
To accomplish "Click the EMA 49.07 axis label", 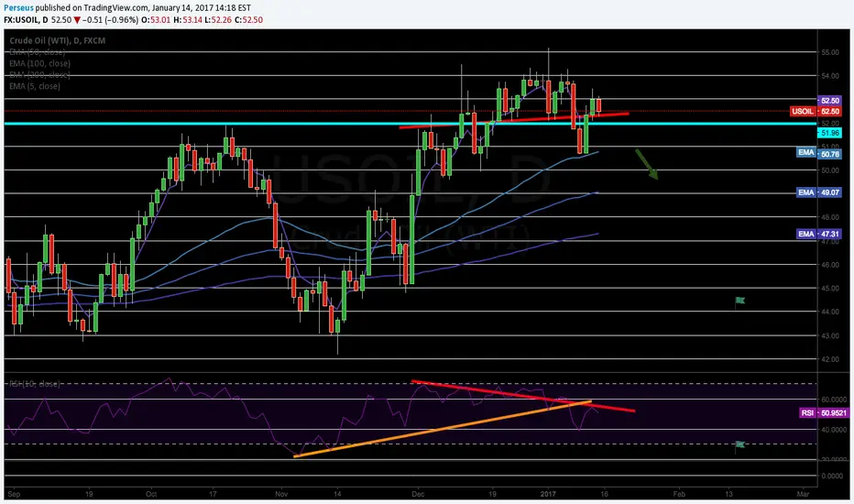I will [819, 192].
